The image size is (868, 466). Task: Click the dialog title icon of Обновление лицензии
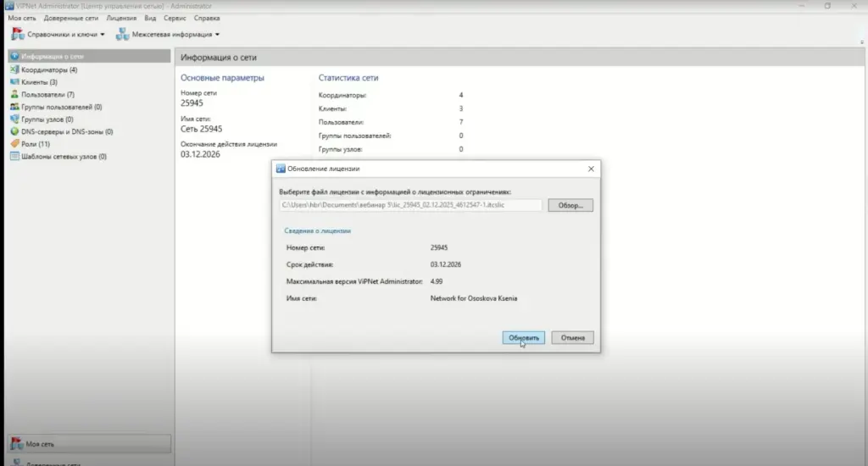[281, 169]
